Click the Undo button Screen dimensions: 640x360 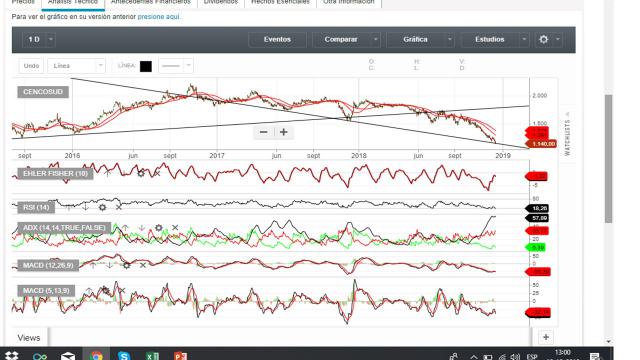(x=31, y=66)
